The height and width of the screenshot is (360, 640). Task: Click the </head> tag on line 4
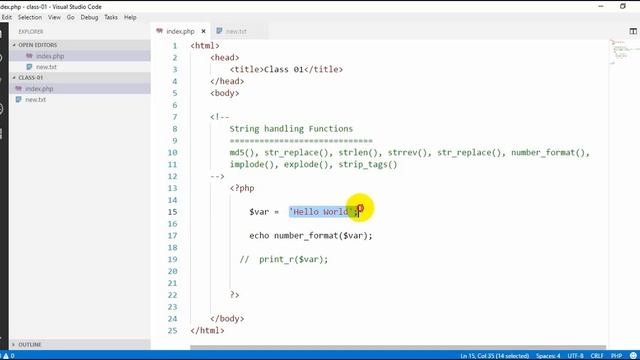point(227,81)
